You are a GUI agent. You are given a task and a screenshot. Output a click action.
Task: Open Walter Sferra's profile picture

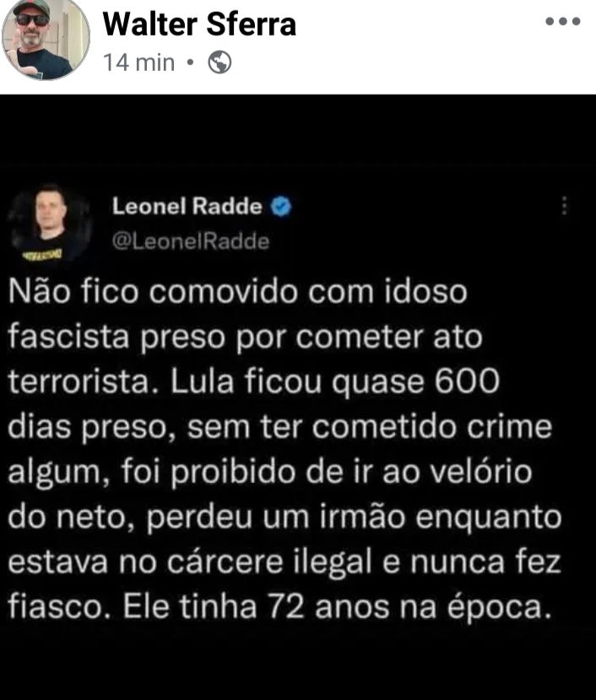tap(46, 40)
